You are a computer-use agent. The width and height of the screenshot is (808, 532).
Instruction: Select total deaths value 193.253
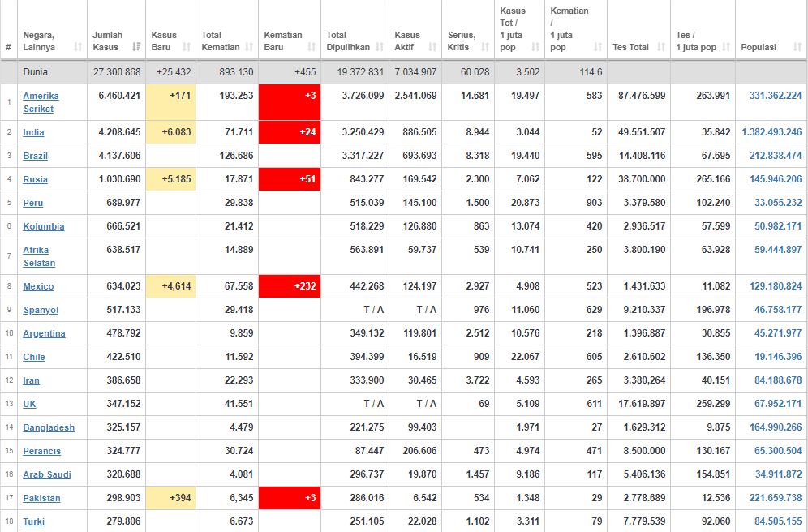[236, 95]
